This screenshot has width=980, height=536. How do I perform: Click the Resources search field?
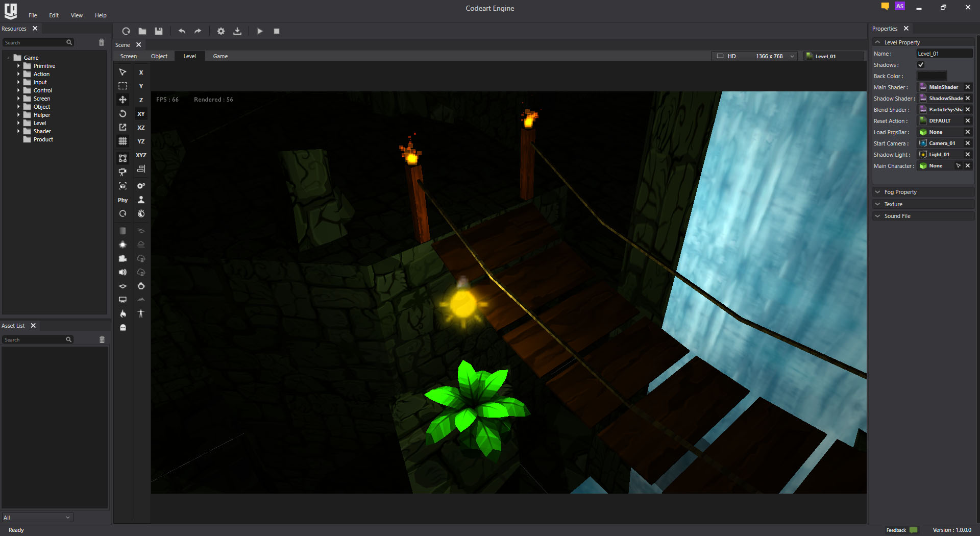click(35, 43)
